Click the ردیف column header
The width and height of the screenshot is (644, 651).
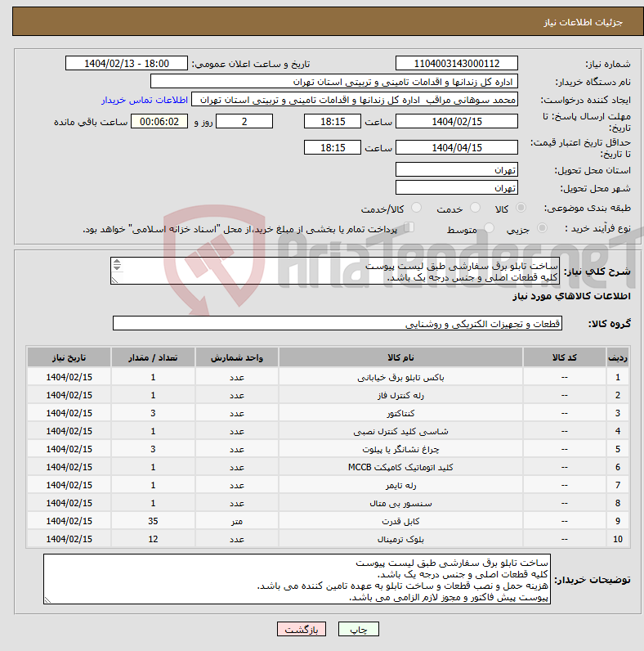[x=618, y=357]
